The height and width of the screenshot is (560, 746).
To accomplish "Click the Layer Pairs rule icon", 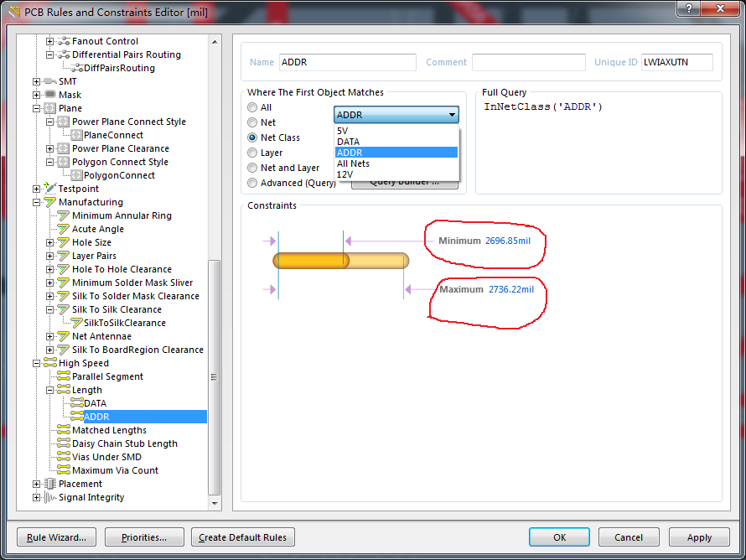I will coord(63,256).
